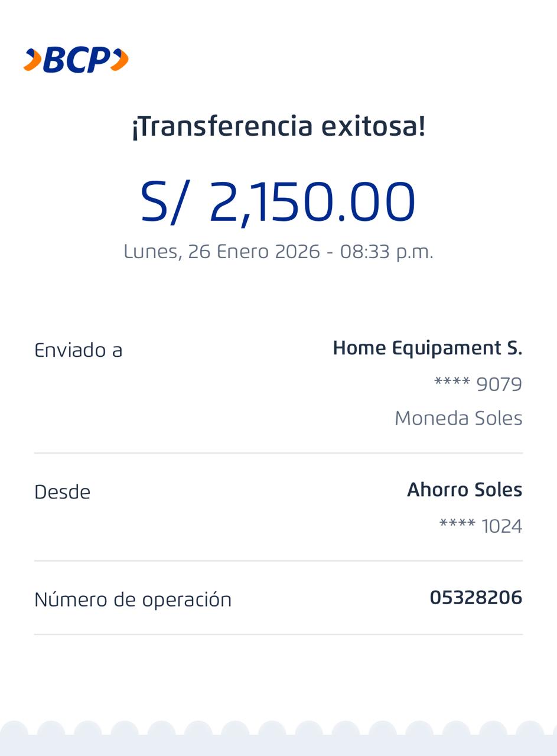Select the S/ 2,150.00 transfer amount
The height and width of the screenshot is (756, 557).
(278, 202)
